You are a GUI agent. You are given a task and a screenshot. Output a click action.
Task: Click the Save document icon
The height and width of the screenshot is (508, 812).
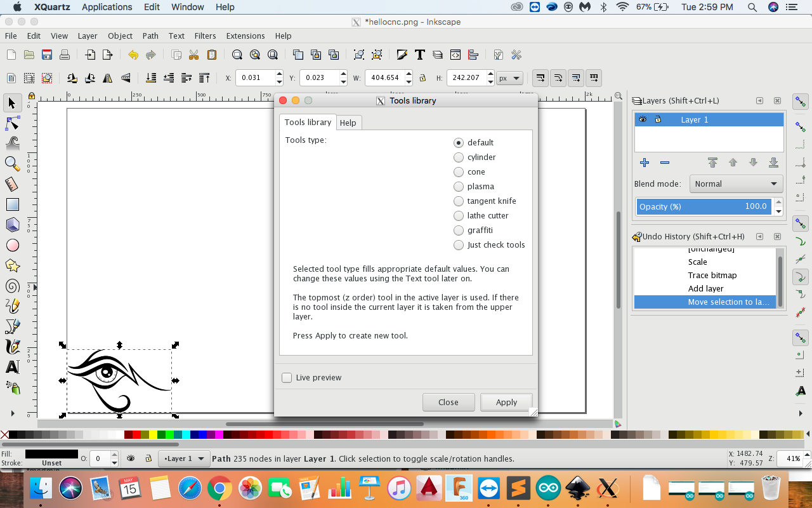point(47,55)
